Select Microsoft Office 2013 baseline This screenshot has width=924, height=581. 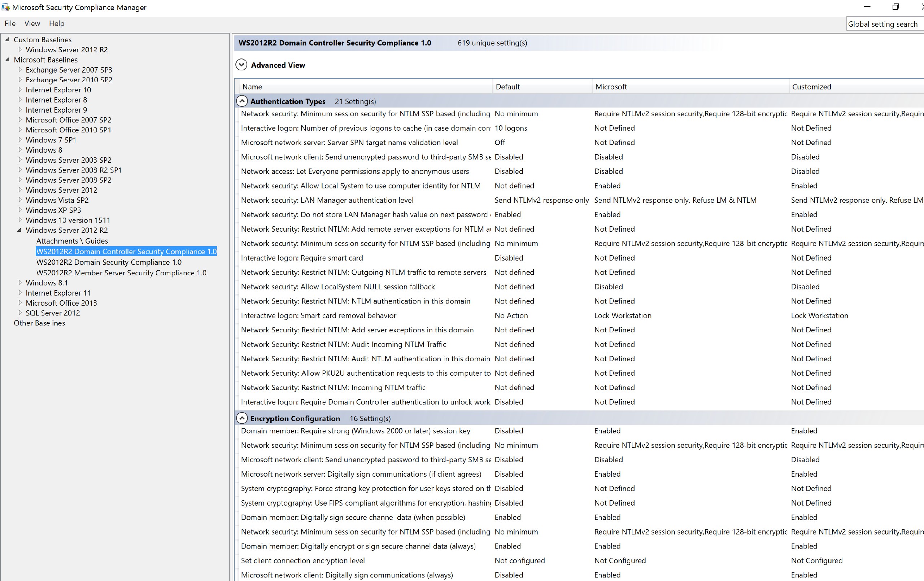61,303
